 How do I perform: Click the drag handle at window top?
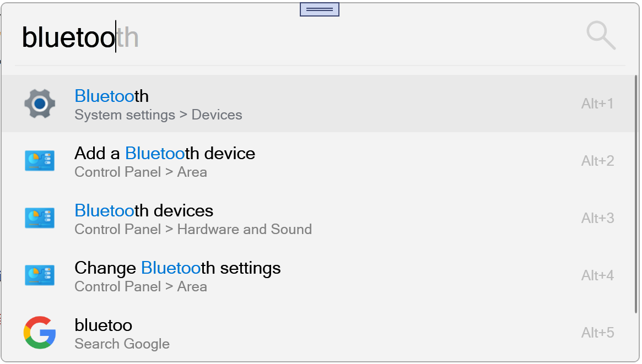pyautogui.click(x=319, y=9)
